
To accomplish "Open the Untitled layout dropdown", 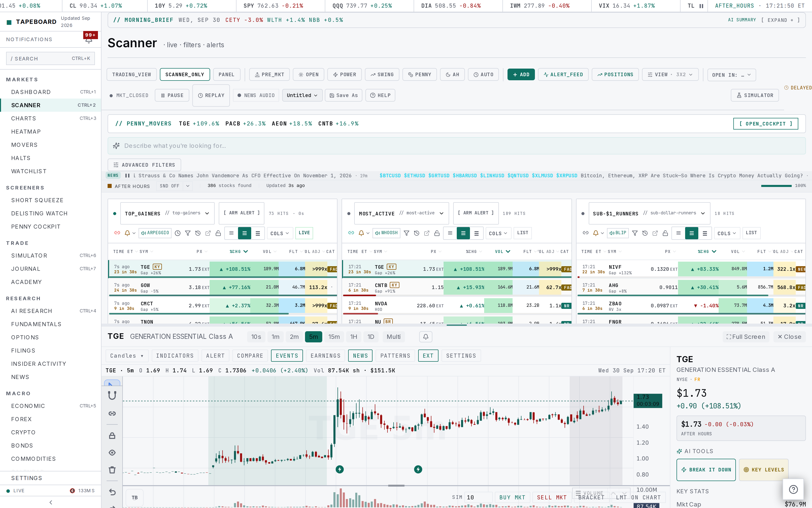I will (302, 96).
